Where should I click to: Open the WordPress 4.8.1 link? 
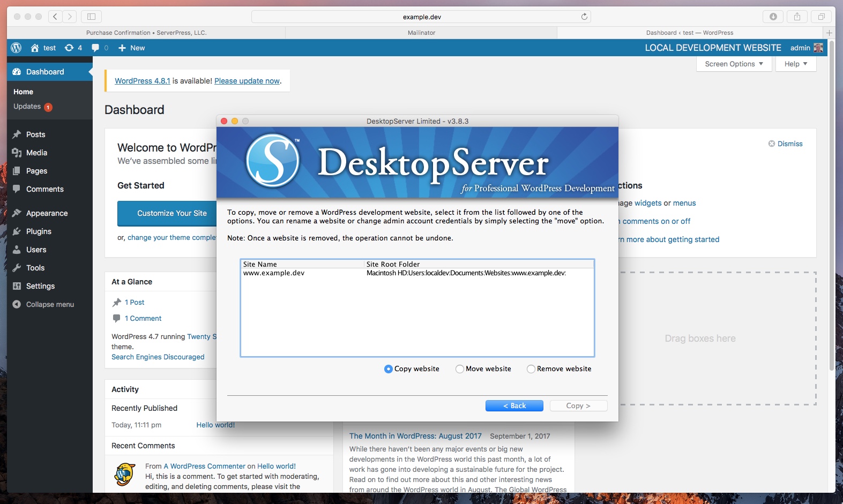pos(143,81)
